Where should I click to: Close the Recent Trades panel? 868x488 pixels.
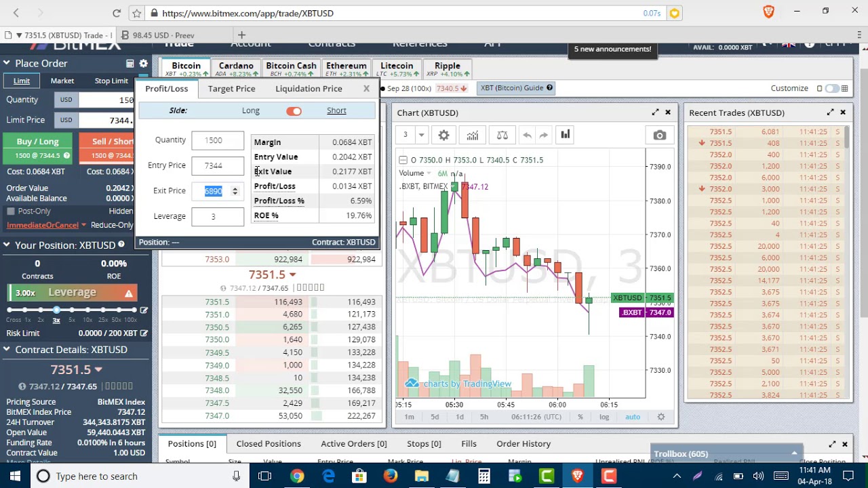pos(843,113)
